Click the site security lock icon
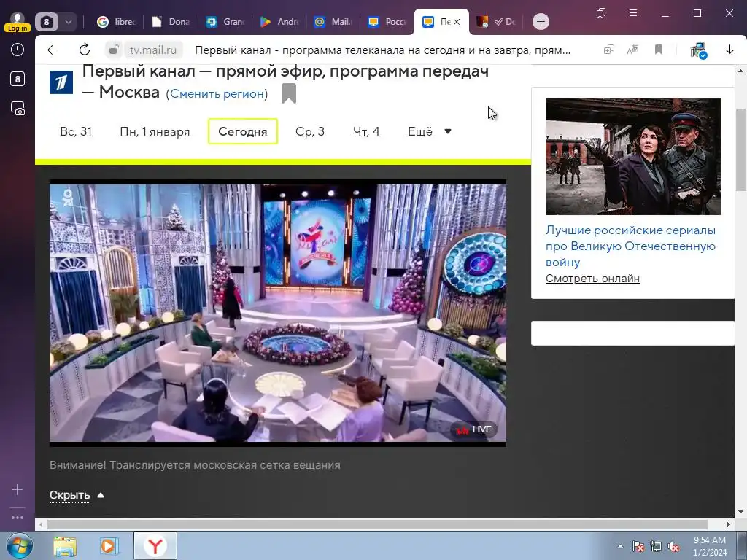This screenshot has width=747, height=560. pyautogui.click(x=113, y=50)
